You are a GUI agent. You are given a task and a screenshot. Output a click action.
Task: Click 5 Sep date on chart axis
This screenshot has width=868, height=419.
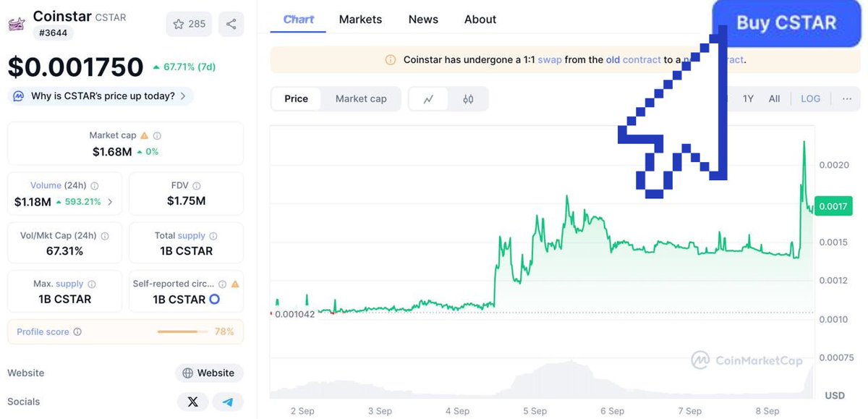[535, 411]
